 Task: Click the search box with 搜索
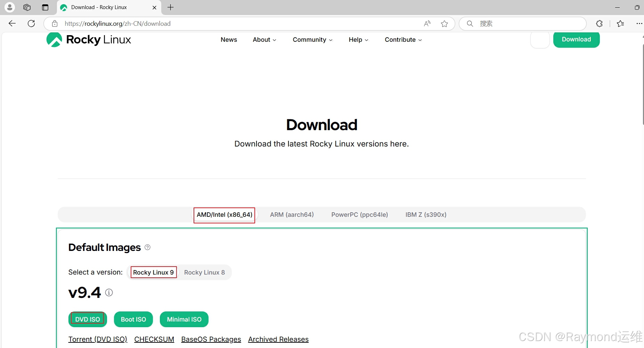tap(523, 24)
